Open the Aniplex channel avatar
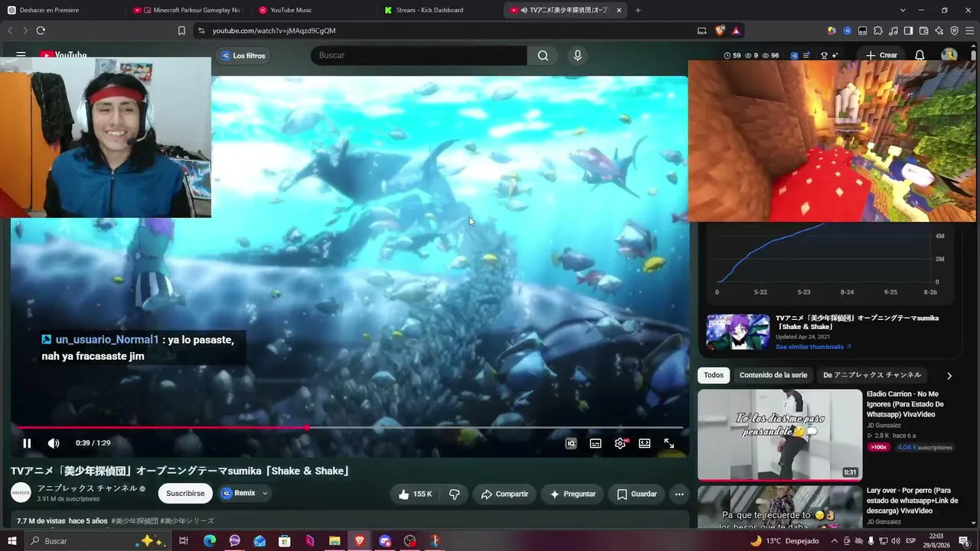980x551 pixels. (21, 493)
